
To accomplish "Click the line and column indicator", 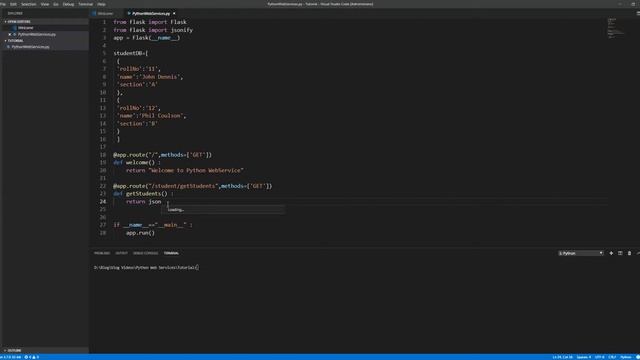I will 562,357.
